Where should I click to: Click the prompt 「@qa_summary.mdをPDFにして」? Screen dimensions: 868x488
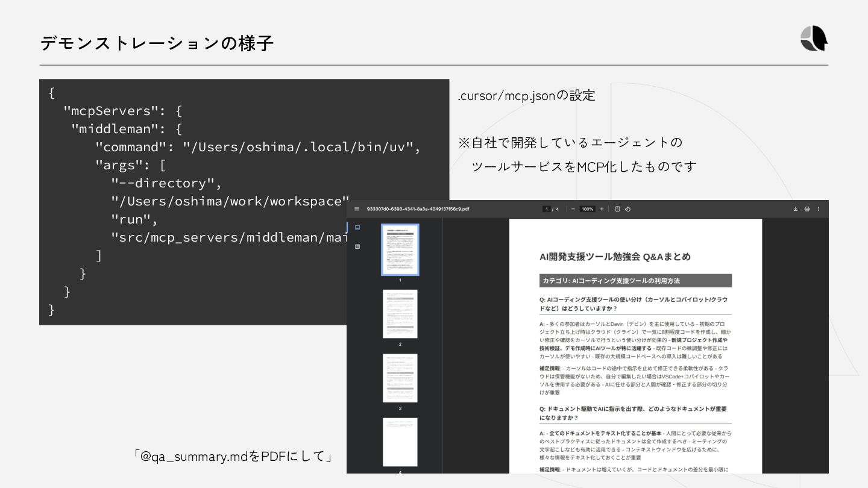[233, 456]
